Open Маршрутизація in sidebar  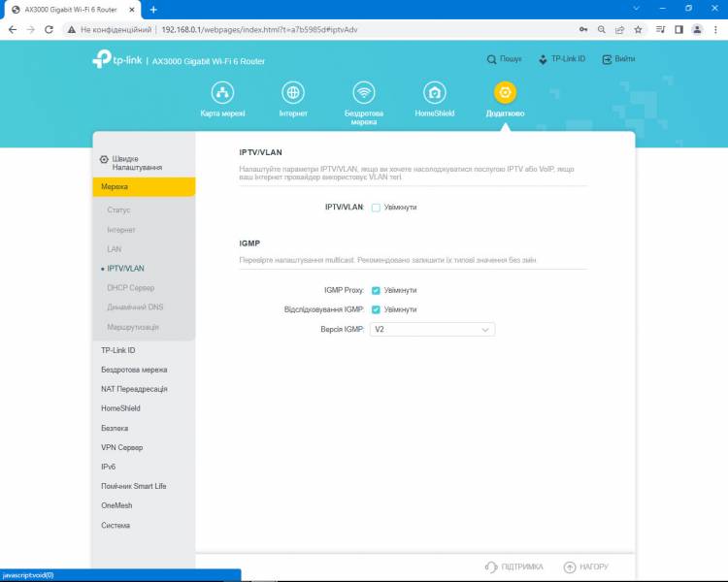pos(133,327)
